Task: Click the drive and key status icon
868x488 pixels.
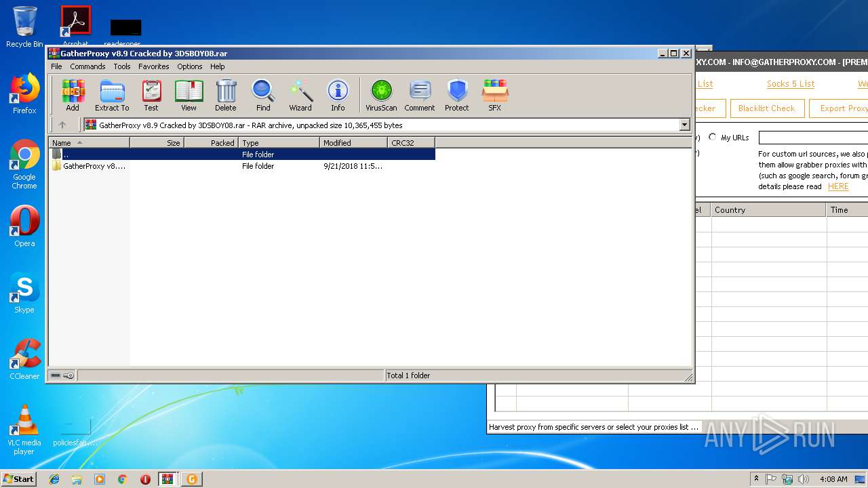Action: tap(62, 375)
